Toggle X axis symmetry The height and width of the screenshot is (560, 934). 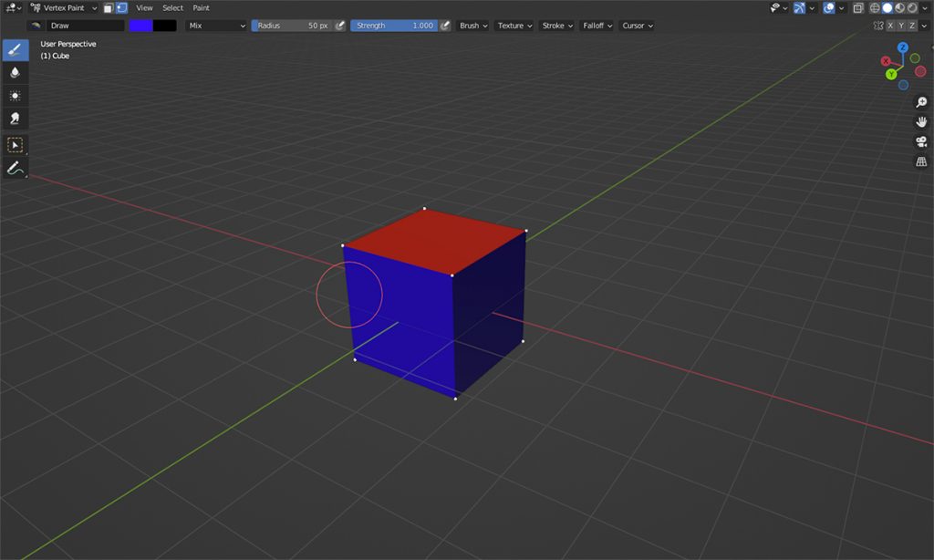[x=890, y=26]
